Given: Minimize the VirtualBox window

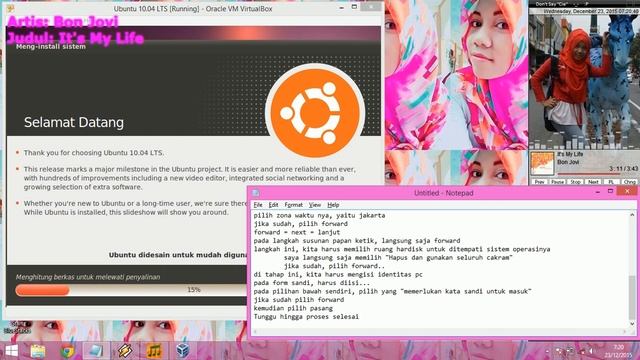Looking at the screenshot, I should (x=341, y=7).
